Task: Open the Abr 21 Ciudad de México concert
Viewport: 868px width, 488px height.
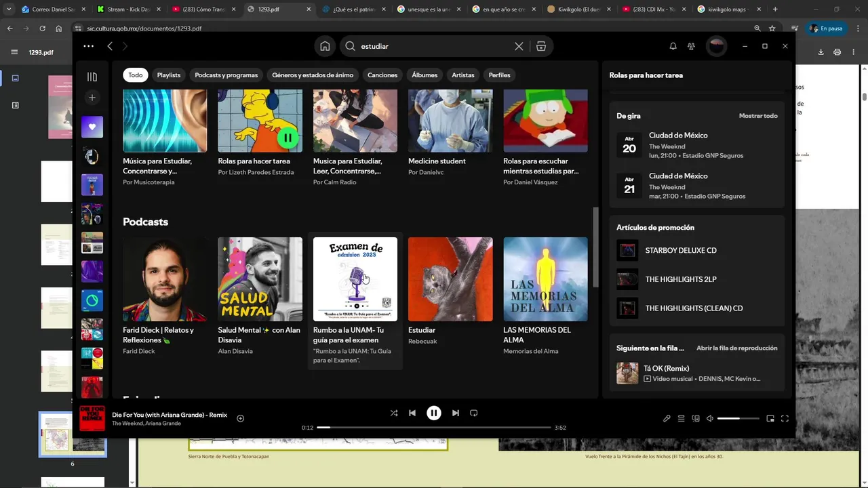Action: [x=697, y=186]
